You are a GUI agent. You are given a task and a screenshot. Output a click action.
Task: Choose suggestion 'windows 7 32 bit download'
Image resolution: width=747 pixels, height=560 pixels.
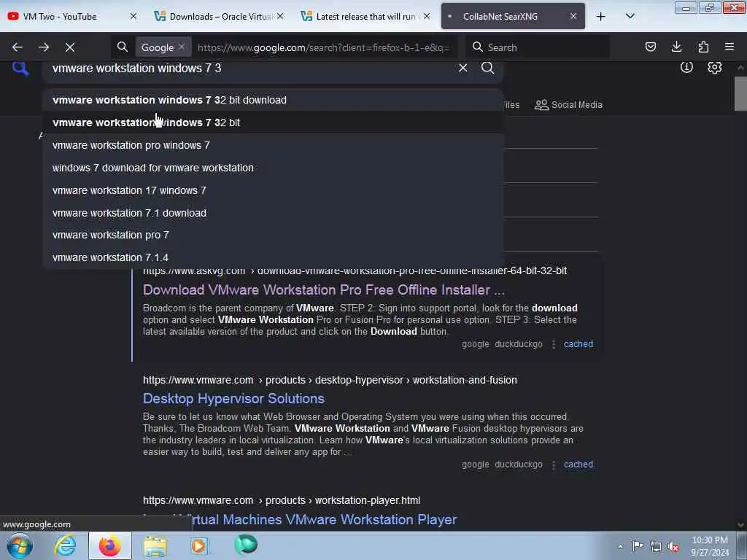pos(273,100)
